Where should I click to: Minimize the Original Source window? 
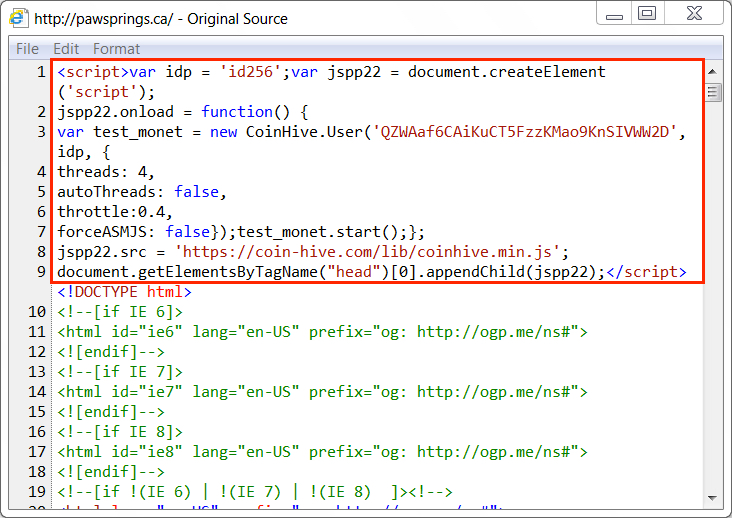(x=614, y=14)
